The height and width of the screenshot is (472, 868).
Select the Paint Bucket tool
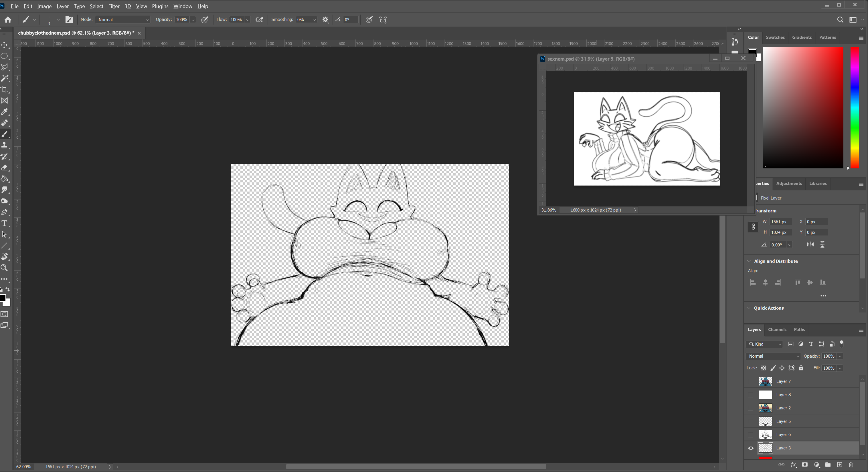(5, 179)
